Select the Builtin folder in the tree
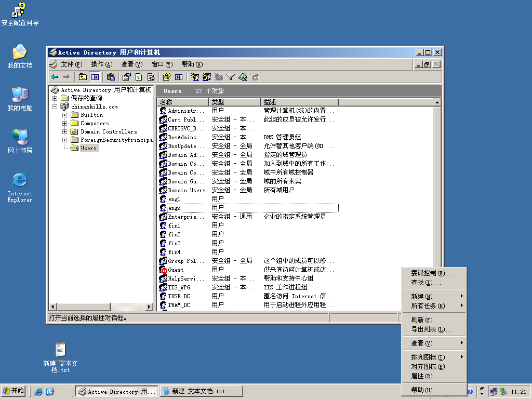 [x=91, y=115]
